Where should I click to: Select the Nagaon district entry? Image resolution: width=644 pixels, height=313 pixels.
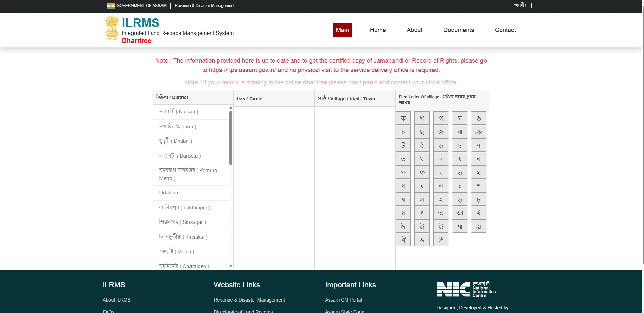point(178,126)
